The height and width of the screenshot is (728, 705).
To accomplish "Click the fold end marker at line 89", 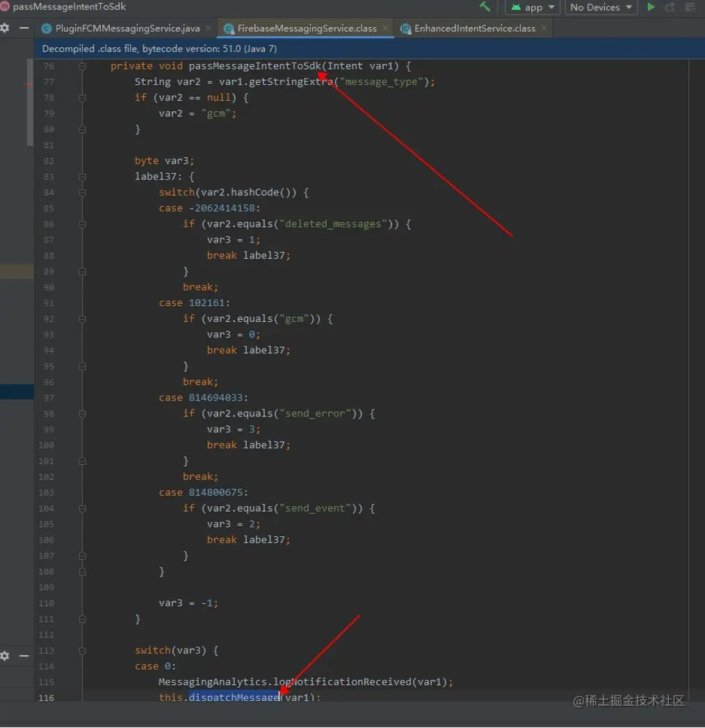I will tap(82, 272).
